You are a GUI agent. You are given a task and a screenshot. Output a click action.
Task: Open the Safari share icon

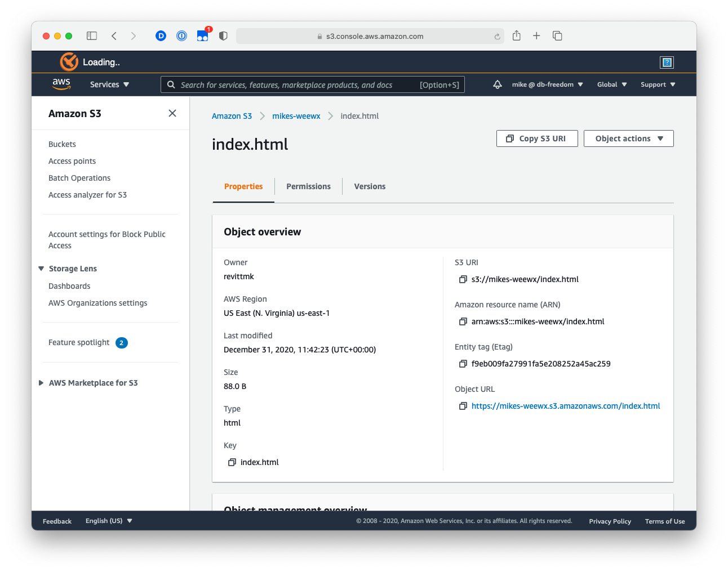(x=517, y=35)
